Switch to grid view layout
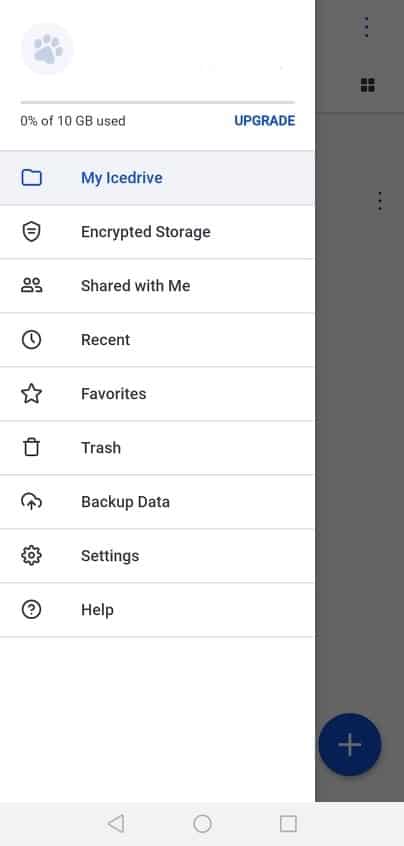Screen dimensions: 404x846 pos(367,85)
